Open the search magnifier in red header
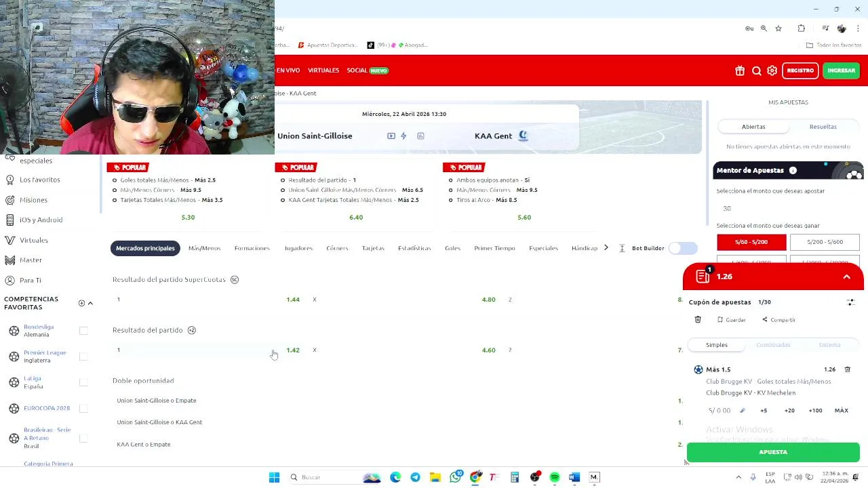This screenshot has width=868, height=488. point(757,70)
